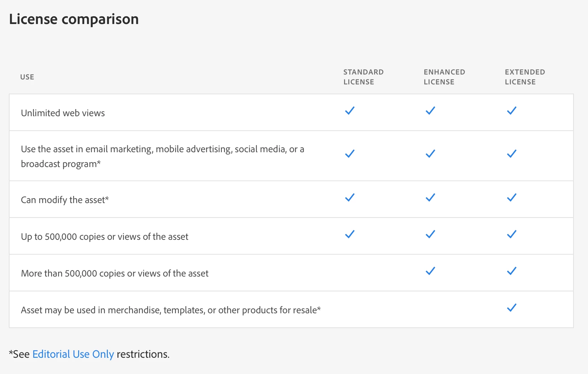
Task: Click the USE column header
Action: tap(27, 77)
